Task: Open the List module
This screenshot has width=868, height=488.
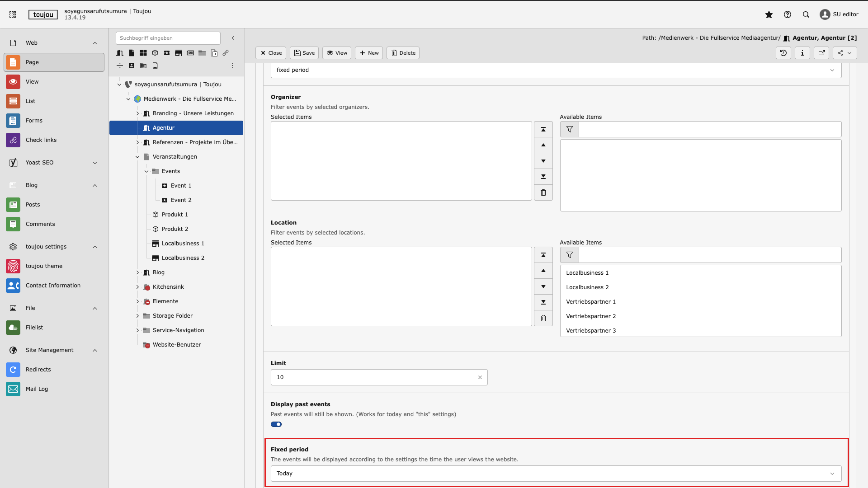Action: pos(30,101)
